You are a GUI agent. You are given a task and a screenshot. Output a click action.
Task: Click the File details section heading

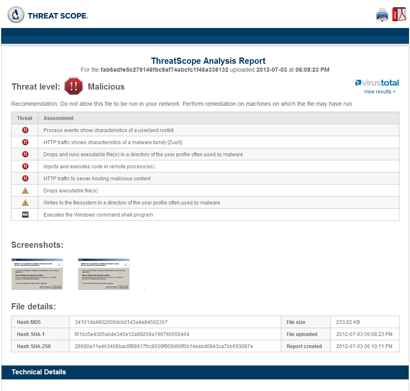(34, 306)
